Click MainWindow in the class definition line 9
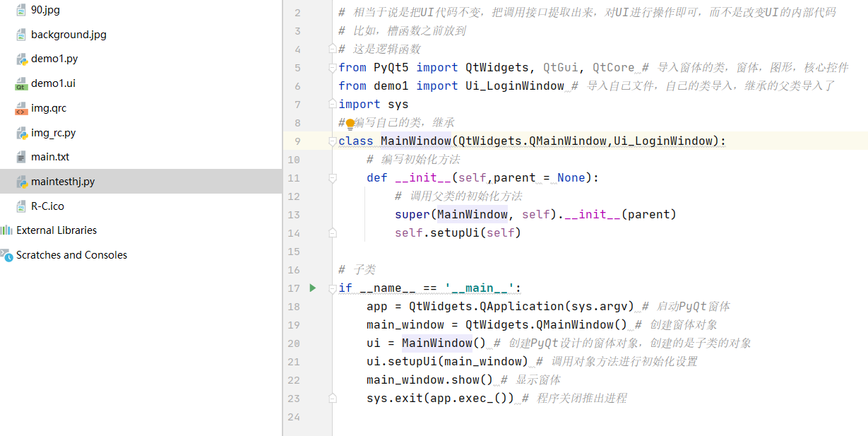This screenshot has height=436, width=868. coord(416,141)
